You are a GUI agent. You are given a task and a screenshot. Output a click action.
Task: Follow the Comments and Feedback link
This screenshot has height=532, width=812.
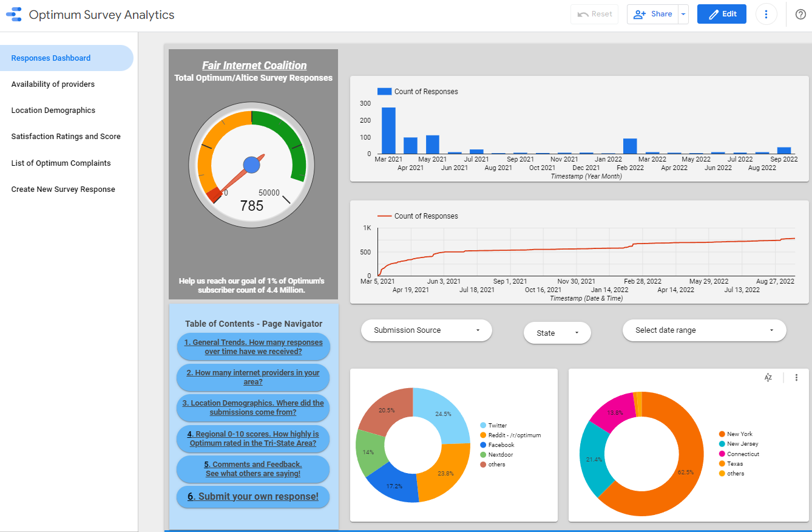(253, 469)
